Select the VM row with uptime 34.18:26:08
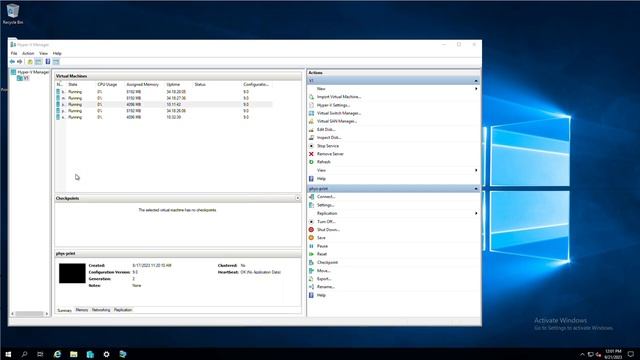This screenshot has height=360, width=640. click(163, 111)
